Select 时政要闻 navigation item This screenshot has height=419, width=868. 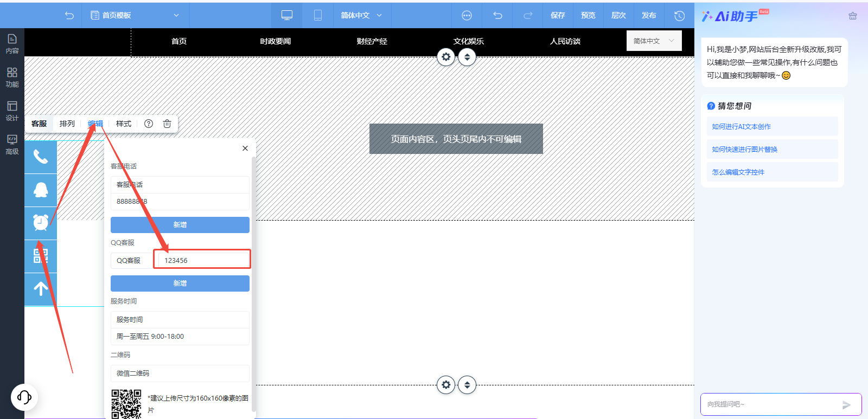click(x=276, y=41)
